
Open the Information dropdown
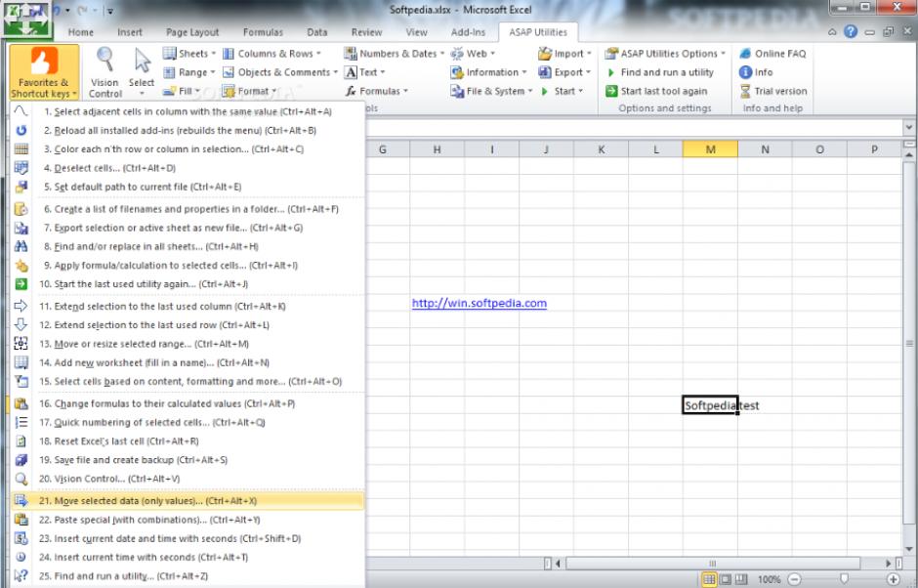[x=488, y=72]
